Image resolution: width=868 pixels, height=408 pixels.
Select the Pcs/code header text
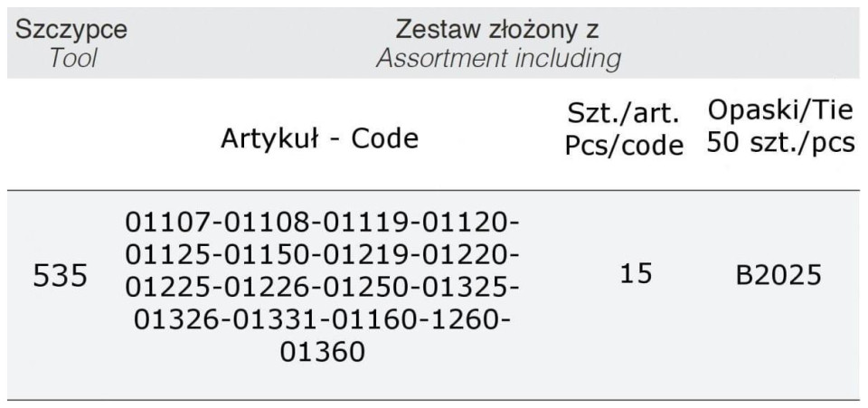[624, 146]
